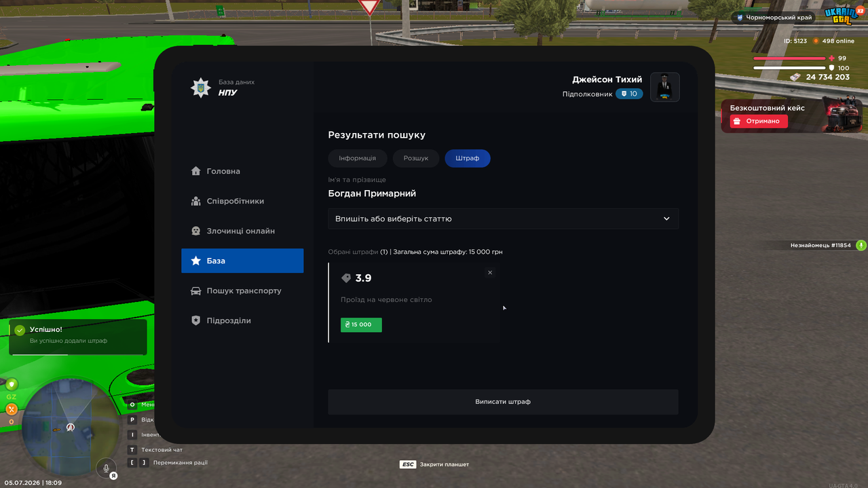Remove fine 3.9 with the X button
The image size is (868, 488).
[x=490, y=272]
